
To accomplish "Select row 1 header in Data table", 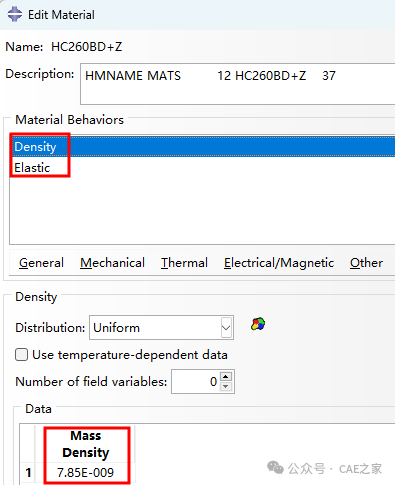I will tap(28, 472).
